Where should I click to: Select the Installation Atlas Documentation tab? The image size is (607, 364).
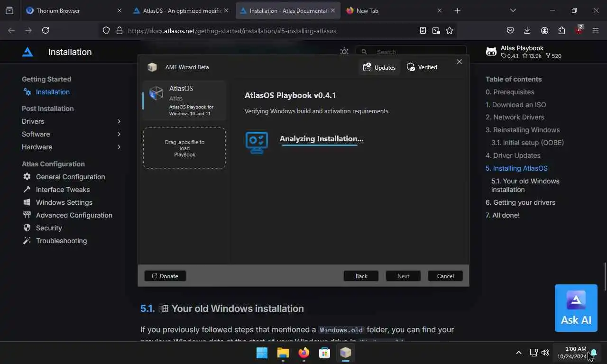point(288,10)
